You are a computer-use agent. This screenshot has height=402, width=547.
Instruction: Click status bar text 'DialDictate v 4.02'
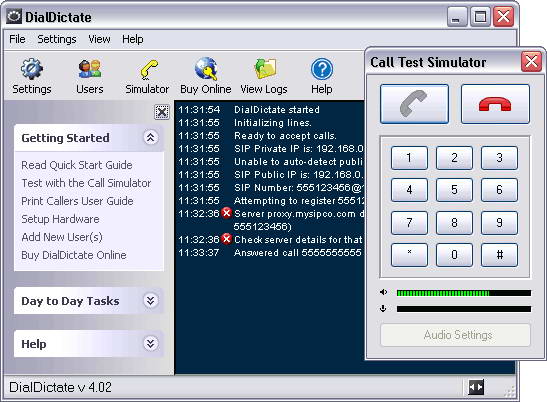60,387
